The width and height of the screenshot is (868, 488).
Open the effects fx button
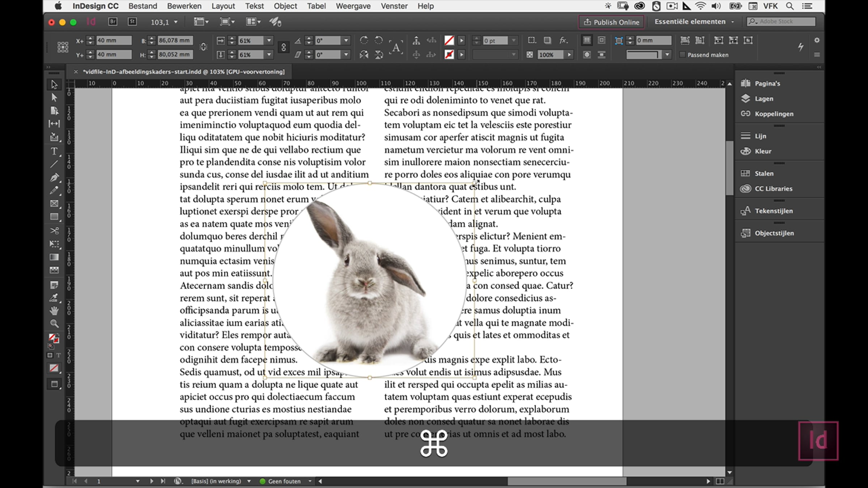point(563,40)
